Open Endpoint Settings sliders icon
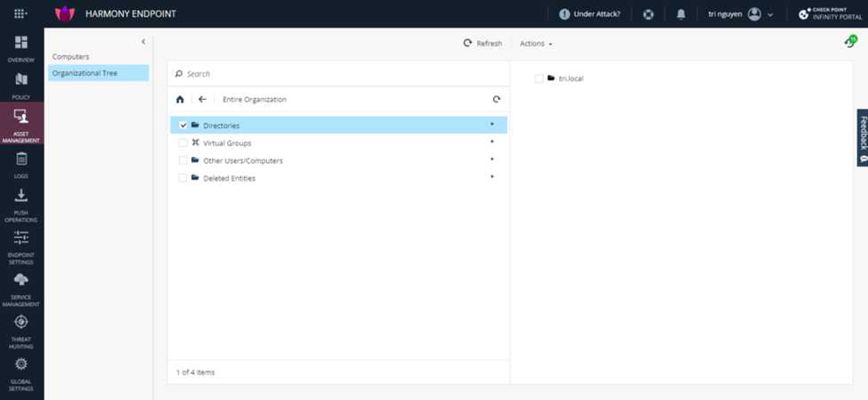 coord(21,238)
